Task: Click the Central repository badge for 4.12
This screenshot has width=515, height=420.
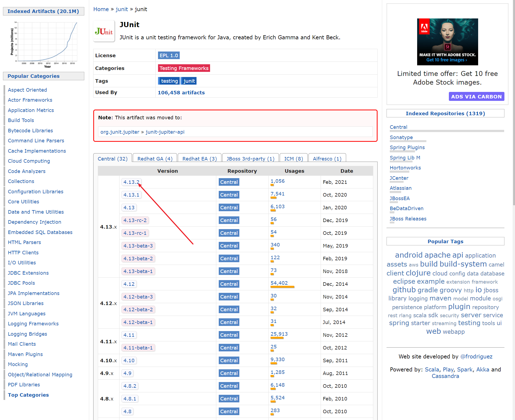Action: 229,284
